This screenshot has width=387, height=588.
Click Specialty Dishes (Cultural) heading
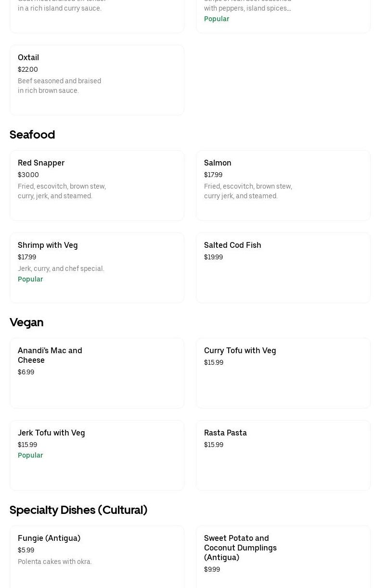coord(78,510)
